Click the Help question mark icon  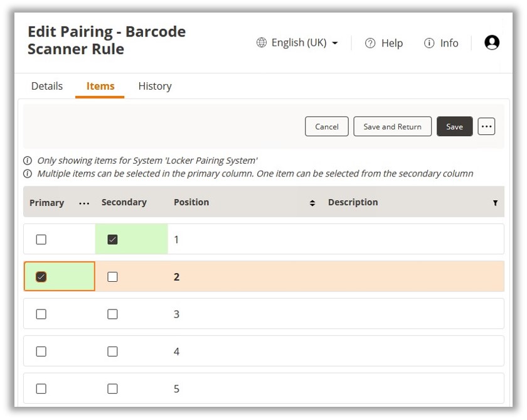coord(370,43)
